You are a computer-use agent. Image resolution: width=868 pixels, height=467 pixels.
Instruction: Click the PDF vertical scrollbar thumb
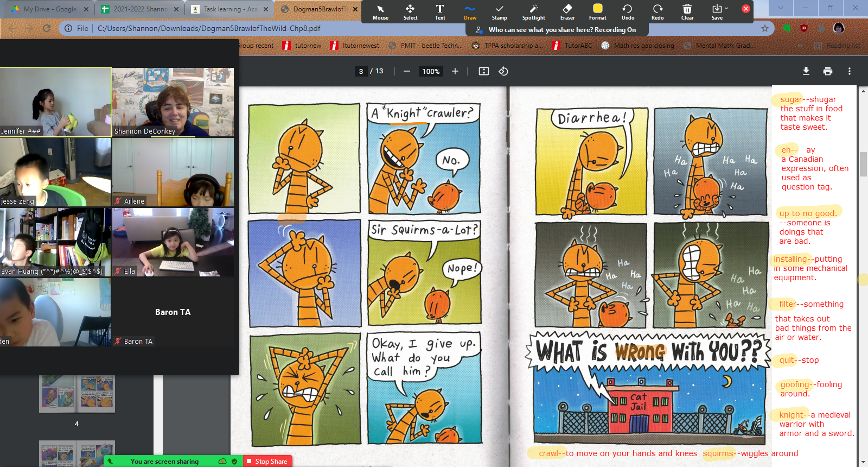point(863,164)
